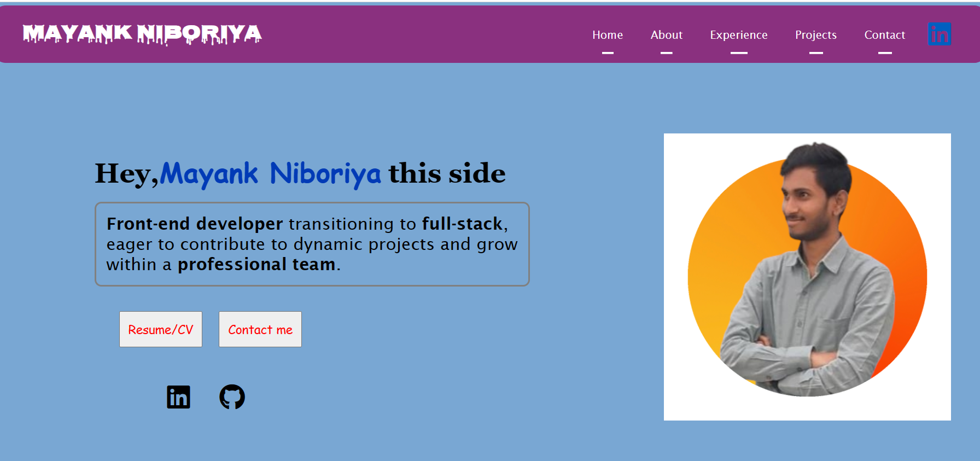Click the profile photo of Mayank
Viewport: 980px width, 461px height.
(x=807, y=277)
